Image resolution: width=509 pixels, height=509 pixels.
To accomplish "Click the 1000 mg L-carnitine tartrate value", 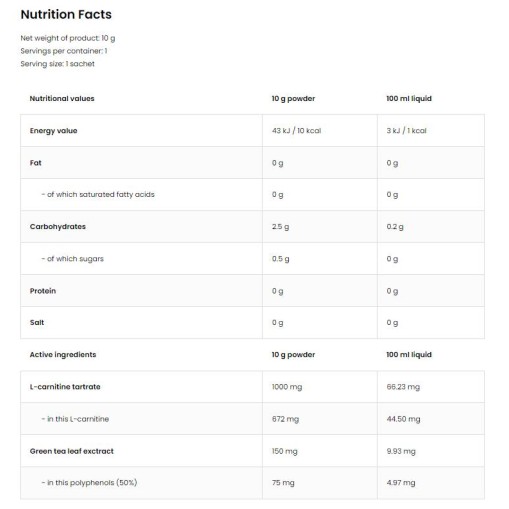I will (x=287, y=387).
